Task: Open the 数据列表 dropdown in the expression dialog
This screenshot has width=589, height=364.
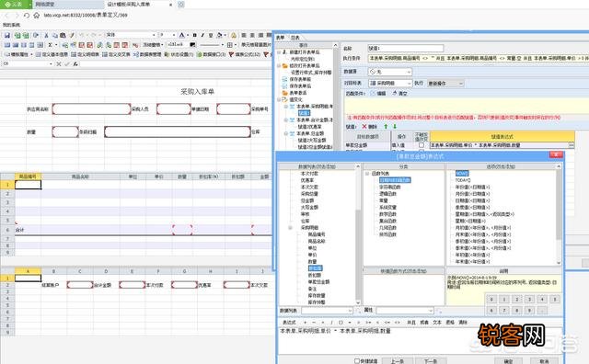Action: [350, 311]
